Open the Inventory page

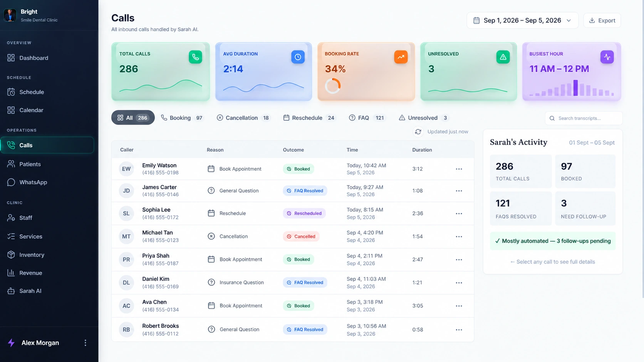26,255
